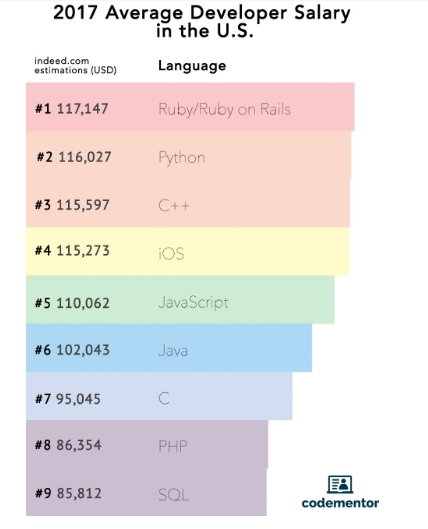Click the #1 117,147 salary figure

click(72, 109)
